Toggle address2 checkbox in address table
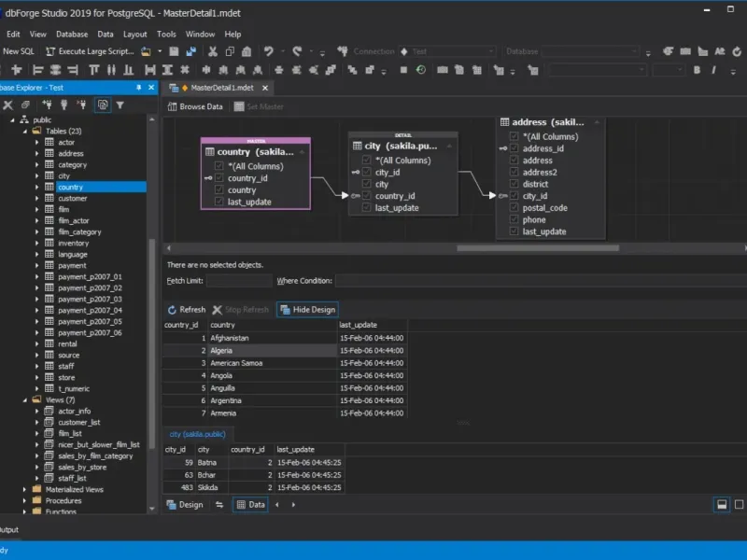 (x=514, y=173)
